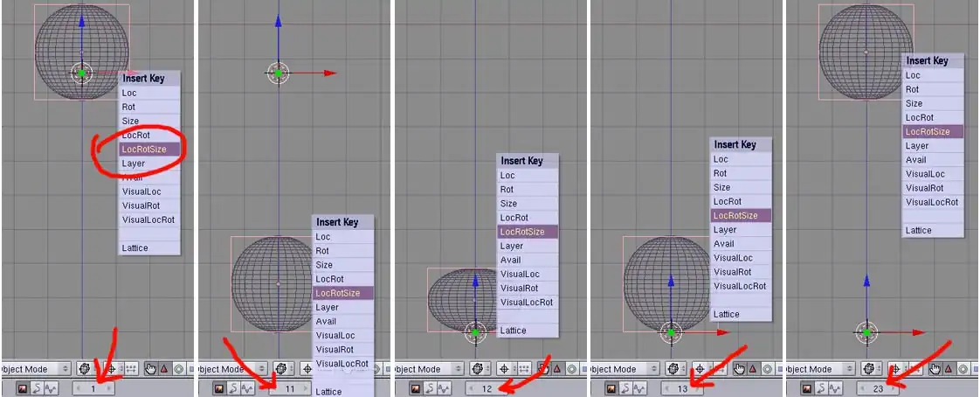Click the frame number field showing 12

487,387
